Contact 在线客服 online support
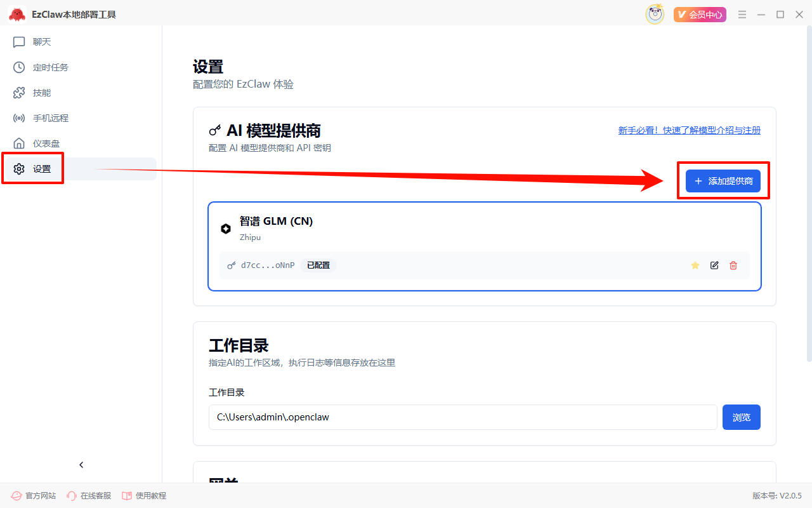Image resolution: width=812 pixels, height=508 pixels. [x=89, y=495]
